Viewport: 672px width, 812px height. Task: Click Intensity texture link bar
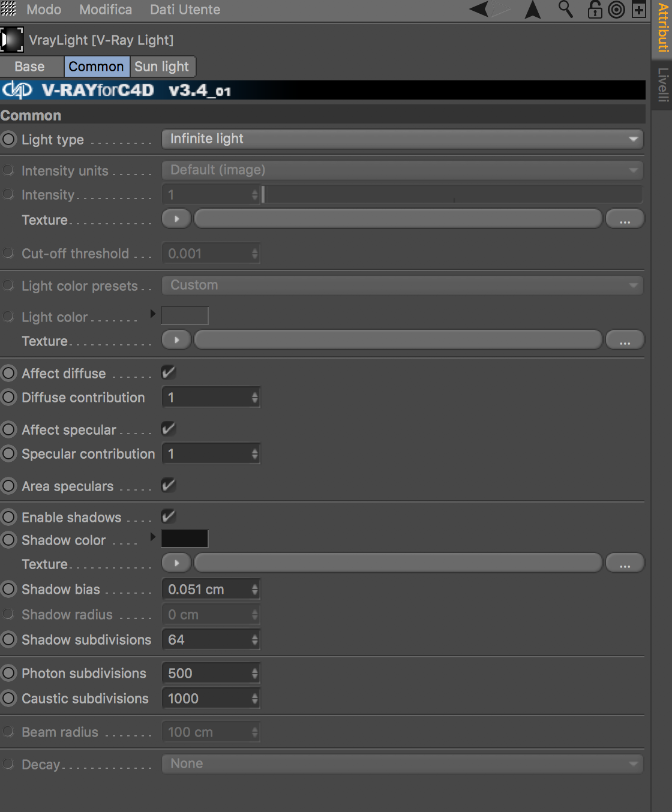pos(398,219)
